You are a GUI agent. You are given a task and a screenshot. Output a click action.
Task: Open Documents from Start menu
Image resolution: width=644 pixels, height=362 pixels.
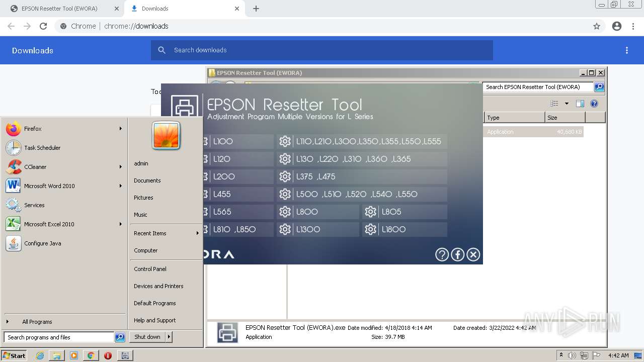[x=147, y=180]
